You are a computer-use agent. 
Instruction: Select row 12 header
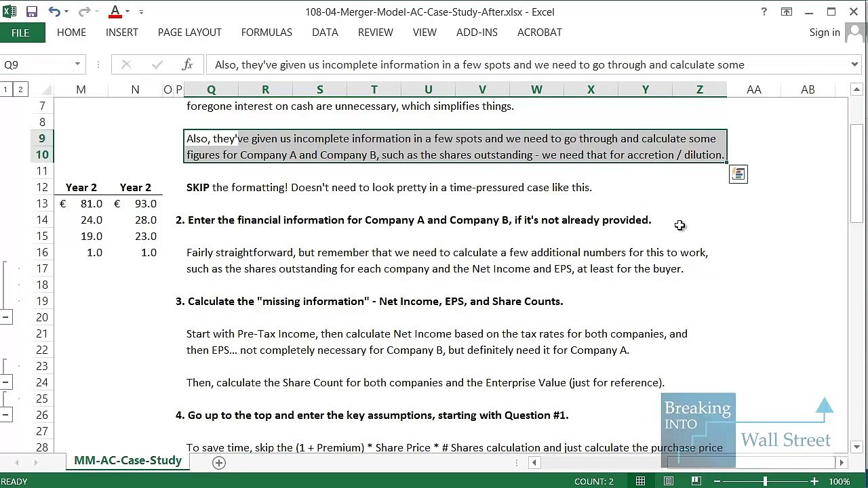click(42, 187)
